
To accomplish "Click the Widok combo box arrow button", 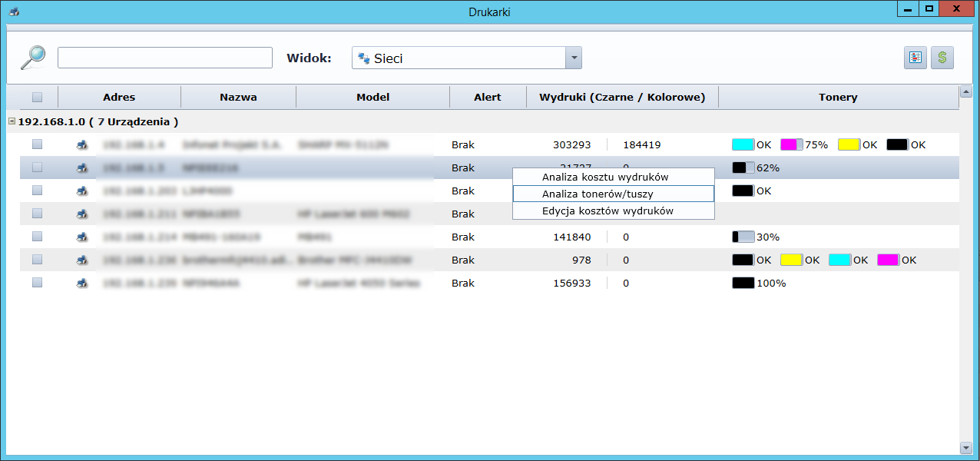I will coord(573,58).
